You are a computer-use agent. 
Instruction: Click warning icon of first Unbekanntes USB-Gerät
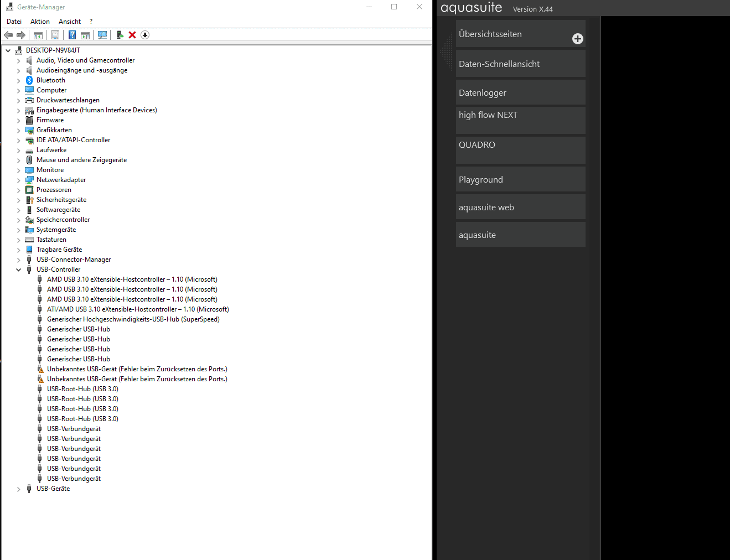[40, 369]
